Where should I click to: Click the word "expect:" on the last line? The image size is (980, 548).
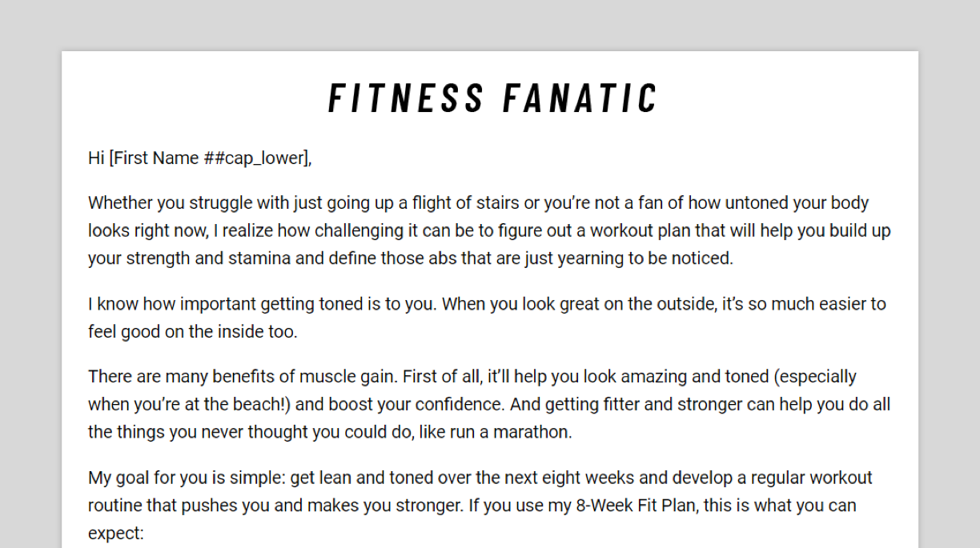pos(115,534)
